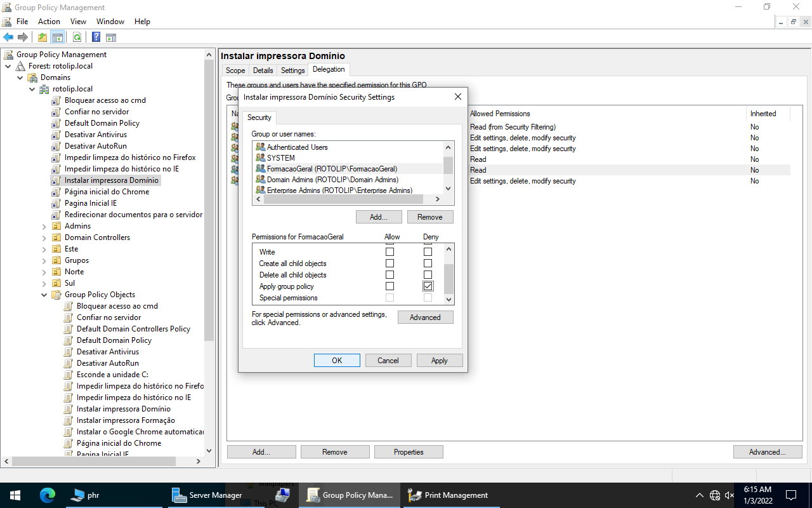Deny Apply group policy permission
The height and width of the screenshot is (508, 812).
tap(428, 285)
